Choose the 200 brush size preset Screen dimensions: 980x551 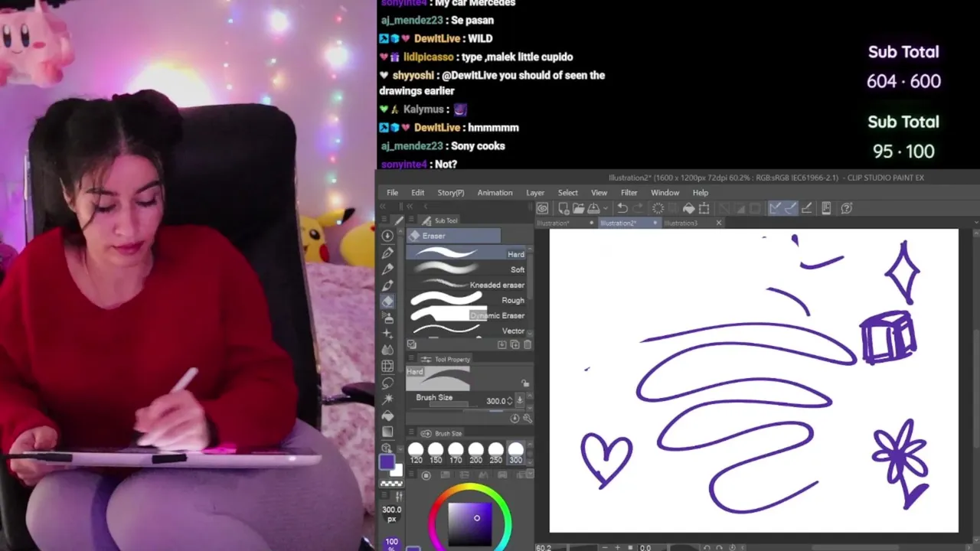pyautogui.click(x=475, y=453)
